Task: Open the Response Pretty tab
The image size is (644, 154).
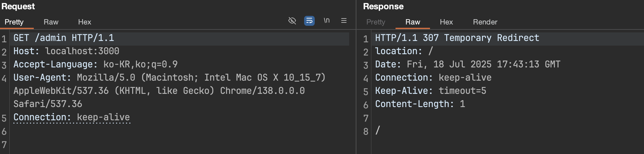Action: tap(376, 22)
